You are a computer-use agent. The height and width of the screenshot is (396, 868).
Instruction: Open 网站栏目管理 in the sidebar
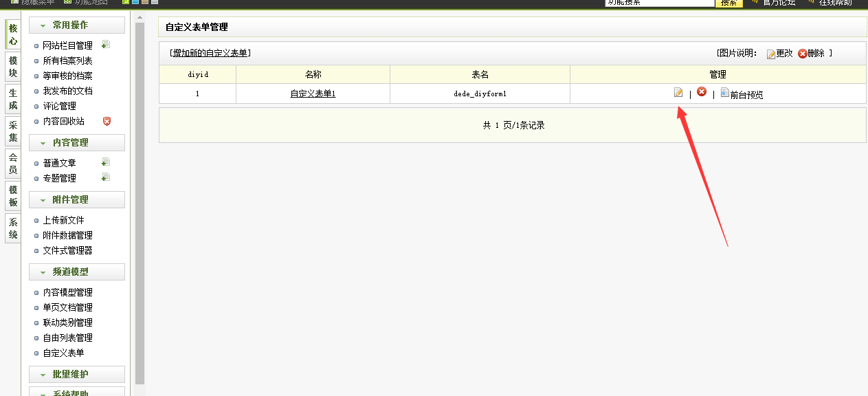tap(67, 45)
